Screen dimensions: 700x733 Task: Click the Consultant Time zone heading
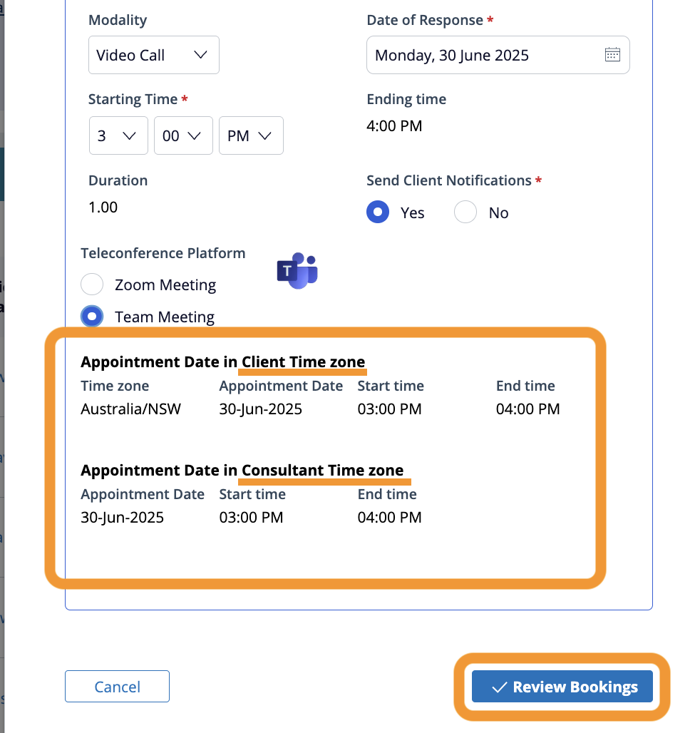(x=323, y=471)
